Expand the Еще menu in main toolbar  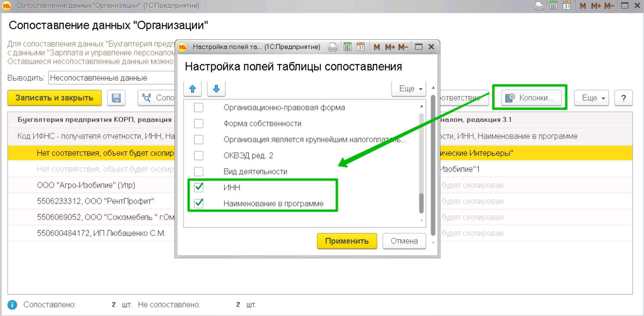591,98
